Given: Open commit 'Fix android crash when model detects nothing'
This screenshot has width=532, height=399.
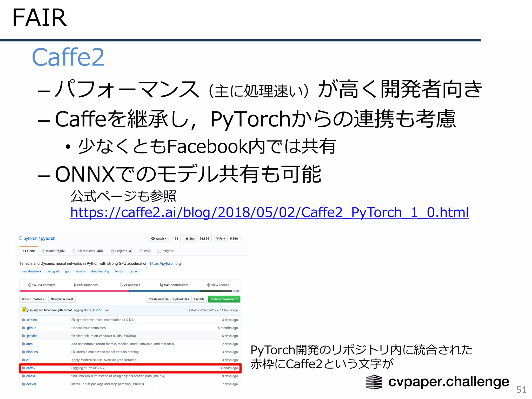Looking at the screenshot, I should 105,352.
